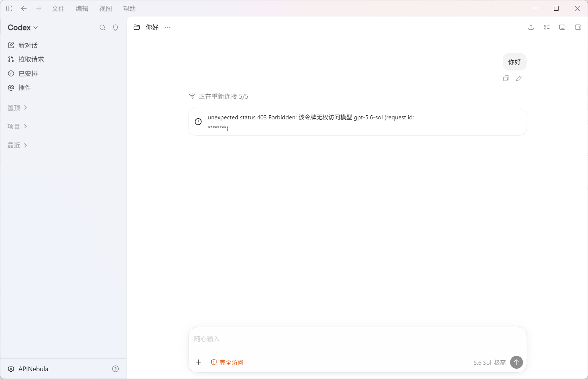Go back with the left arrow
Viewport: 588px width, 379px height.
tap(24, 8)
